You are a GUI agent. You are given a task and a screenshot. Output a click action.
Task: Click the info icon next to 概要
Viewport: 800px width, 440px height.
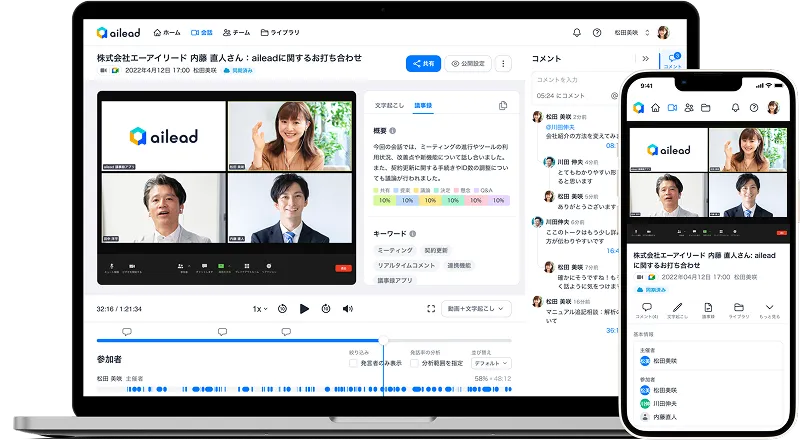click(392, 131)
